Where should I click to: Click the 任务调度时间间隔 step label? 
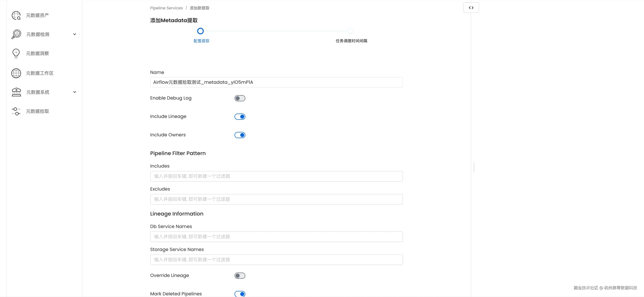click(351, 41)
